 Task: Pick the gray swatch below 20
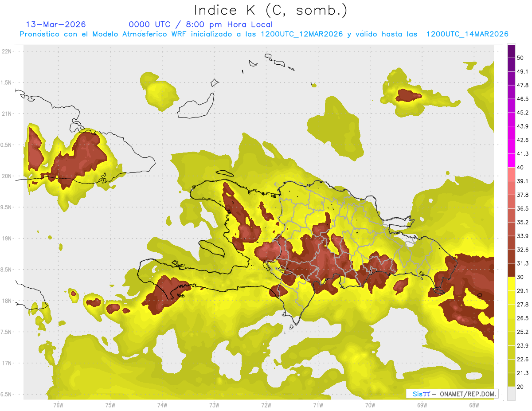click(x=511, y=394)
